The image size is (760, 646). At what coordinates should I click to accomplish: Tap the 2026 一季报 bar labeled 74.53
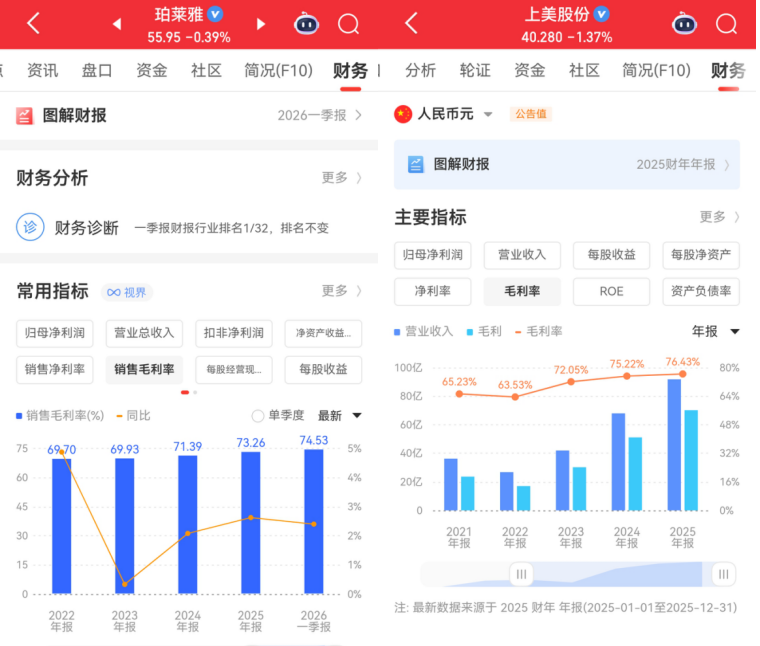pyautogui.click(x=314, y=521)
